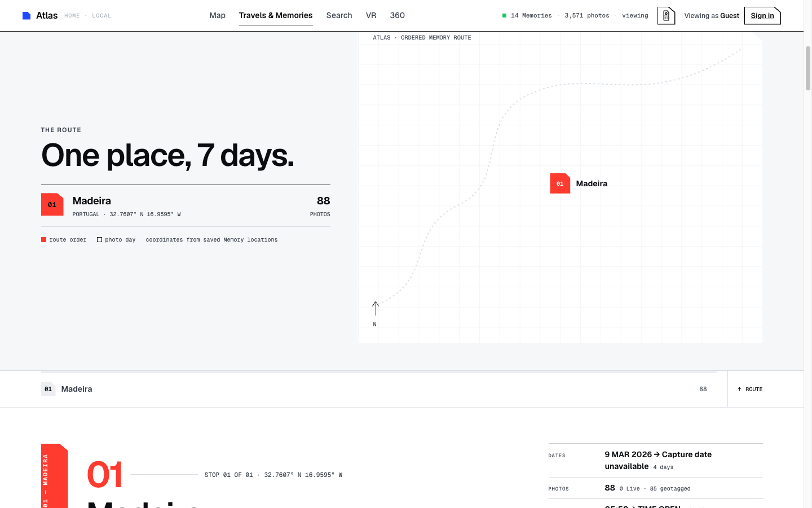
Task: Select Madeira in the sticky stop bar
Action: click(77, 389)
